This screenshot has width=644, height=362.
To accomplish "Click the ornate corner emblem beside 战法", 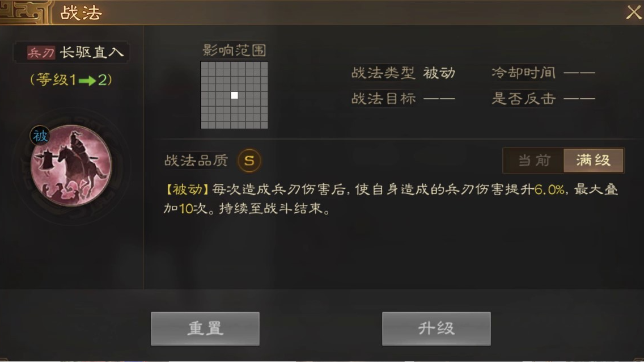I will pos(26,12).
